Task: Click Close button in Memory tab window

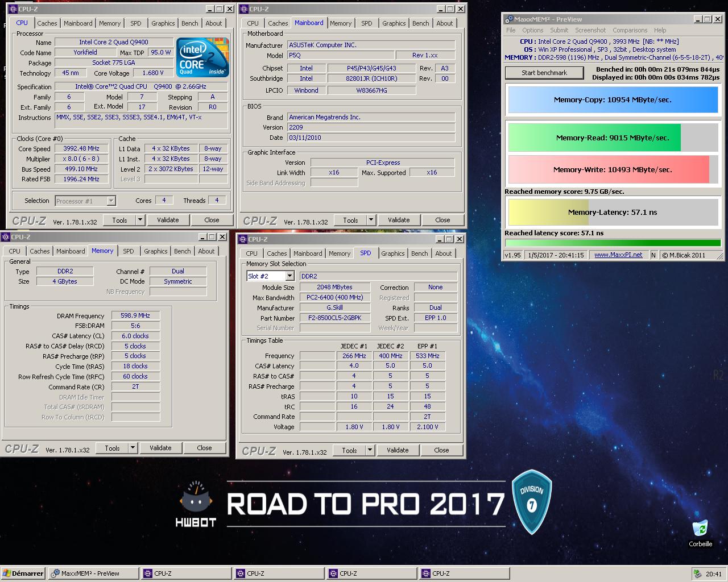Action: coord(204,448)
